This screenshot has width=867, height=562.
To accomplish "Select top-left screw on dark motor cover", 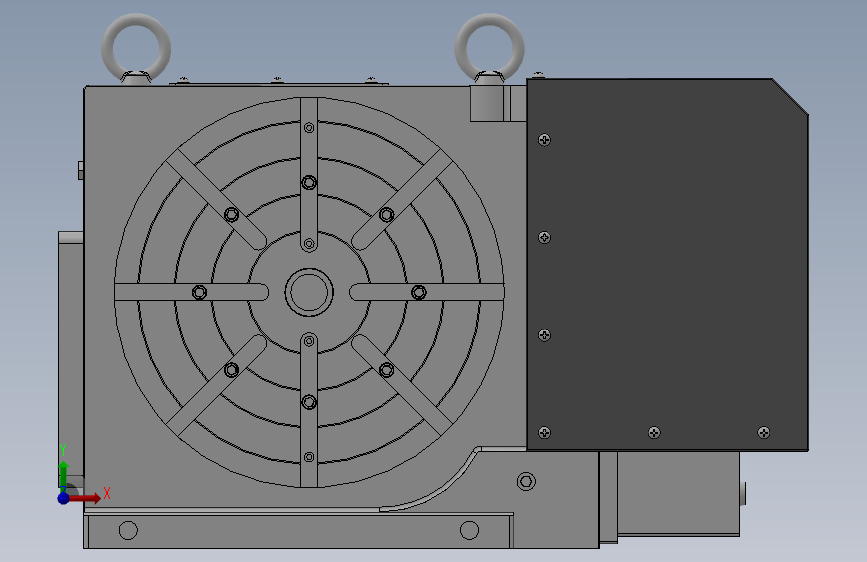I will click(545, 139).
